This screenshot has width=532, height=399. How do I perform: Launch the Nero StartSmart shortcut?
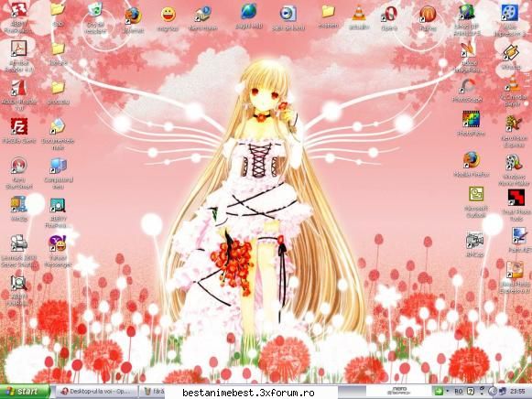point(18,166)
